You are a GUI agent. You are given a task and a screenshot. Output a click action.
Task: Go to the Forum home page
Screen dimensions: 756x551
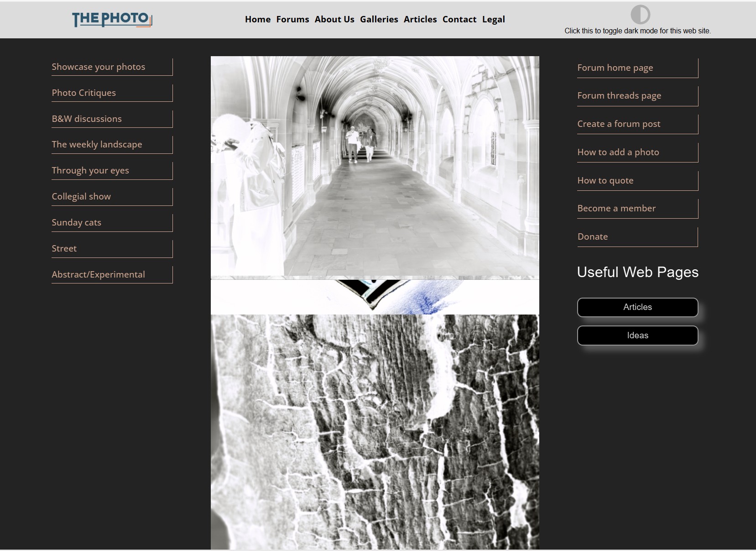pos(637,68)
